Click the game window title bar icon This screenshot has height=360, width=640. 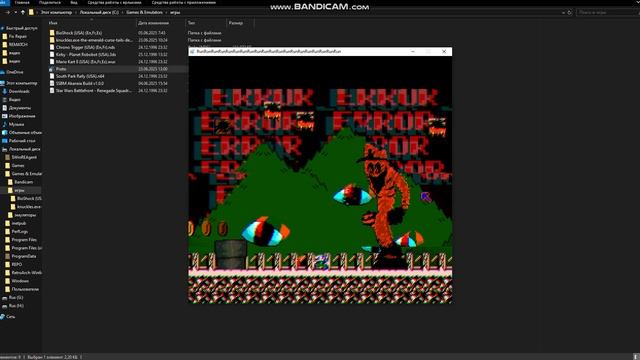tap(193, 52)
